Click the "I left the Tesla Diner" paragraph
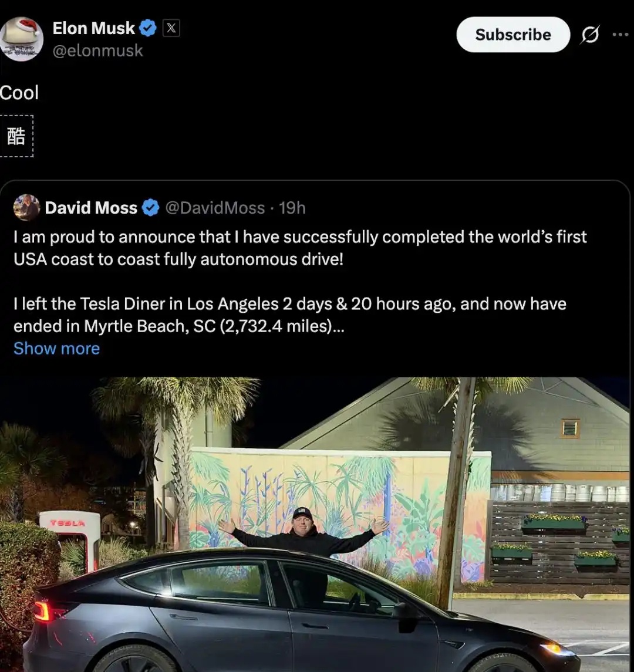The image size is (634, 672). click(289, 315)
